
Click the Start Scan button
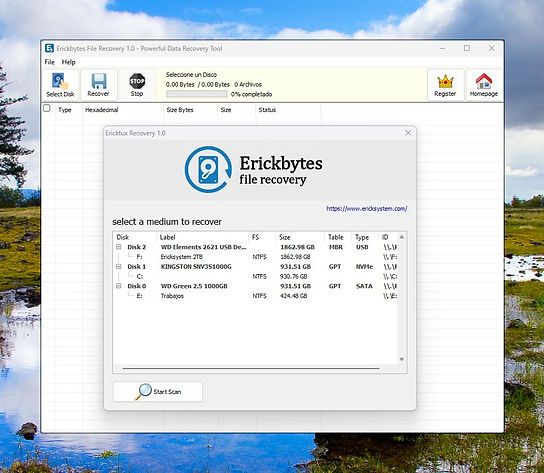coord(158,392)
